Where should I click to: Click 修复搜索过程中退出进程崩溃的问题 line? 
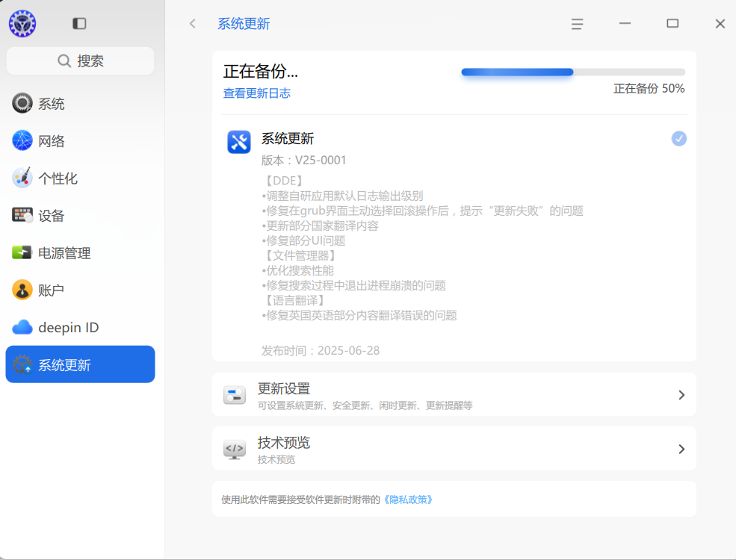click(x=354, y=285)
